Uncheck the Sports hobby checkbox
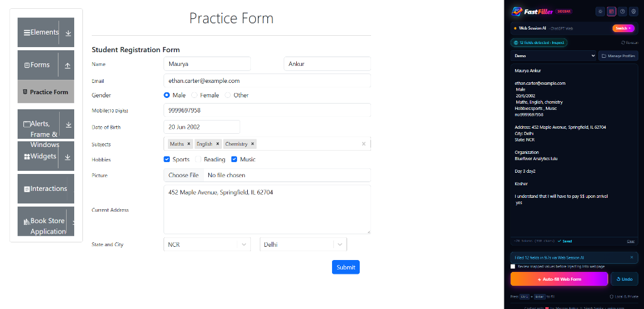Image resolution: width=644 pixels, height=309 pixels. [167, 160]
